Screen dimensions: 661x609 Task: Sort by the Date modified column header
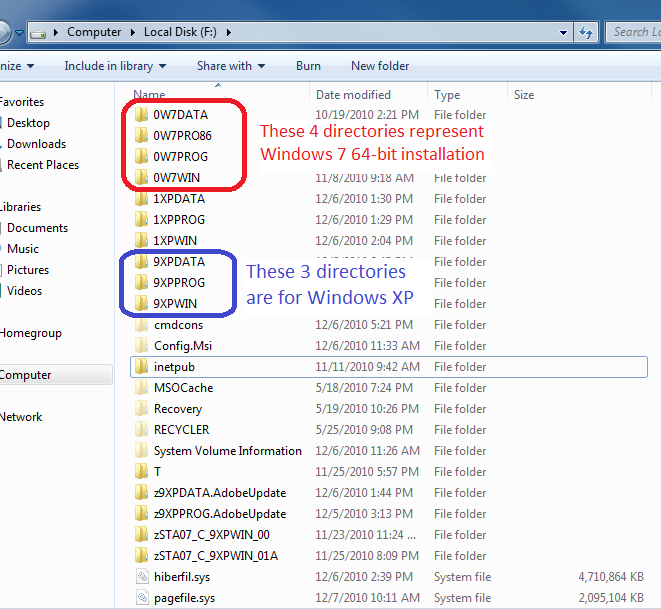point(353,95)
